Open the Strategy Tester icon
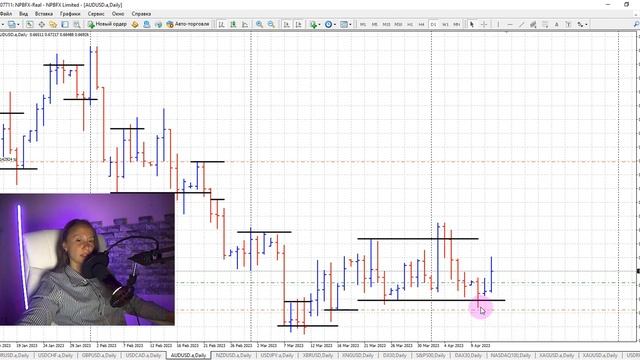 77,24
